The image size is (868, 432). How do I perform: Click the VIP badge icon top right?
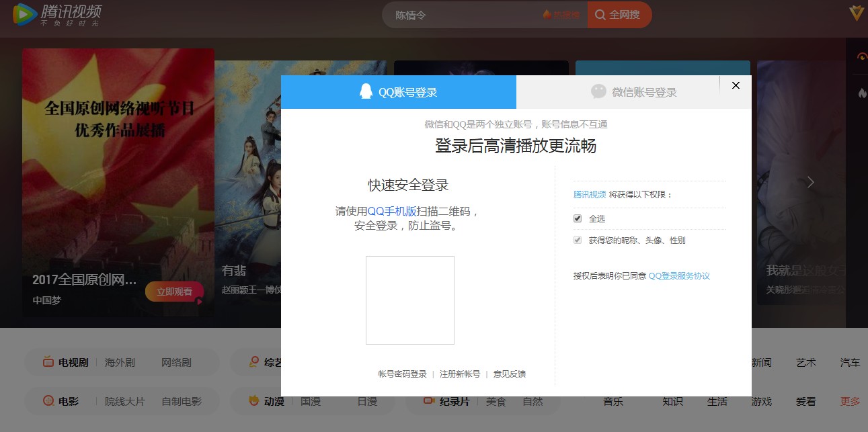[856, 13]
